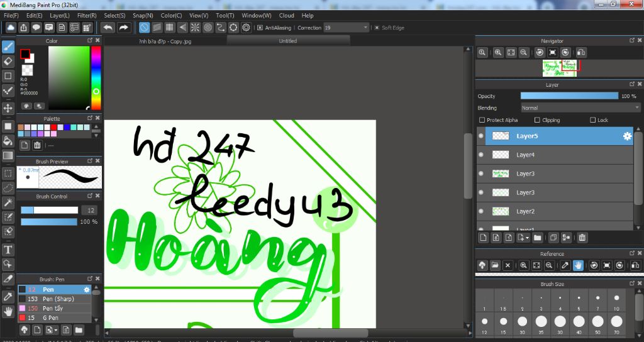Viewport: 644px width, 342px height.
Task: Select the Lasso selection tool
Action: coord(8,187)
